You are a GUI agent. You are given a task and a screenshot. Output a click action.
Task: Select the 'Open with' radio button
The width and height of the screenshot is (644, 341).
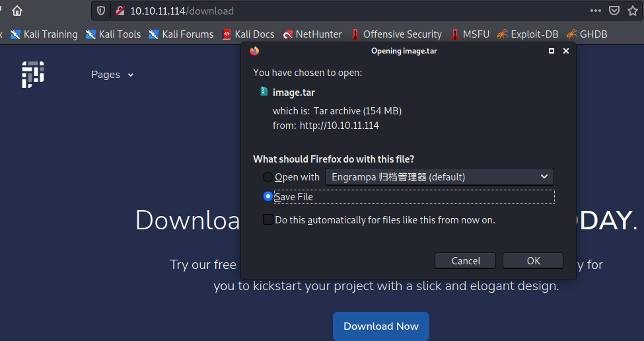(x=268, y=177)
